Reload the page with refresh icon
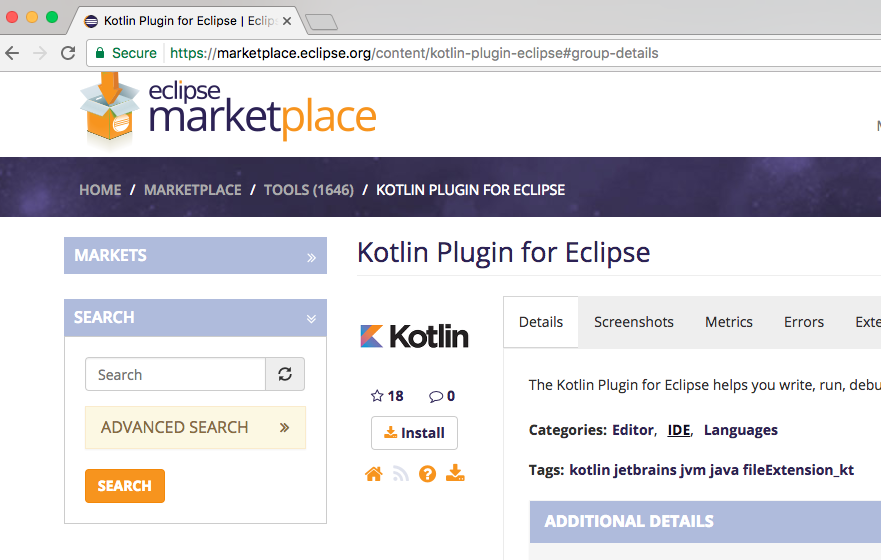The height and width of the screenshot is (560, 881). coord(68,53)
